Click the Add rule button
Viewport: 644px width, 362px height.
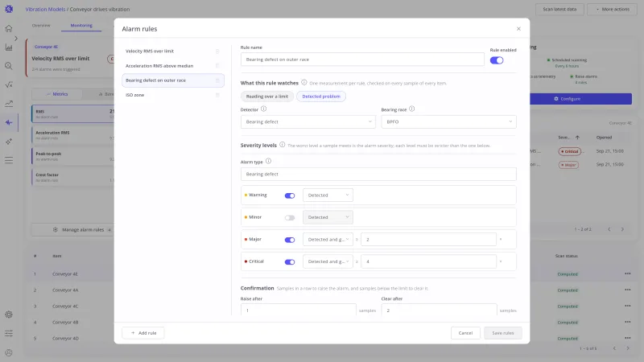click(143, 333)
